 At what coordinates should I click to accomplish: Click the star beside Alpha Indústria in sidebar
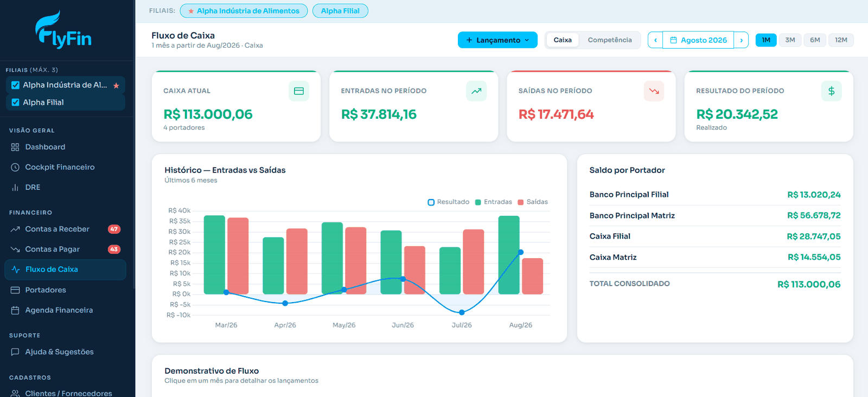click(x=116, y=86)
